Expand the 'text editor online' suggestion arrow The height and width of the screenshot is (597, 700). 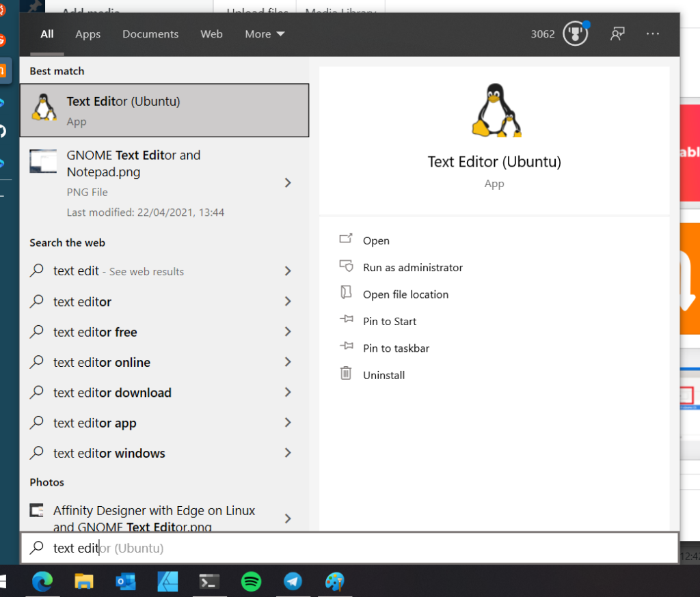point(288,362)
